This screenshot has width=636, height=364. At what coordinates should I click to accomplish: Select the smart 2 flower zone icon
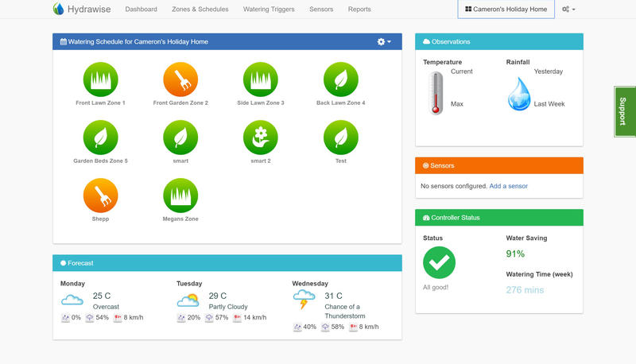pos(261,137)
